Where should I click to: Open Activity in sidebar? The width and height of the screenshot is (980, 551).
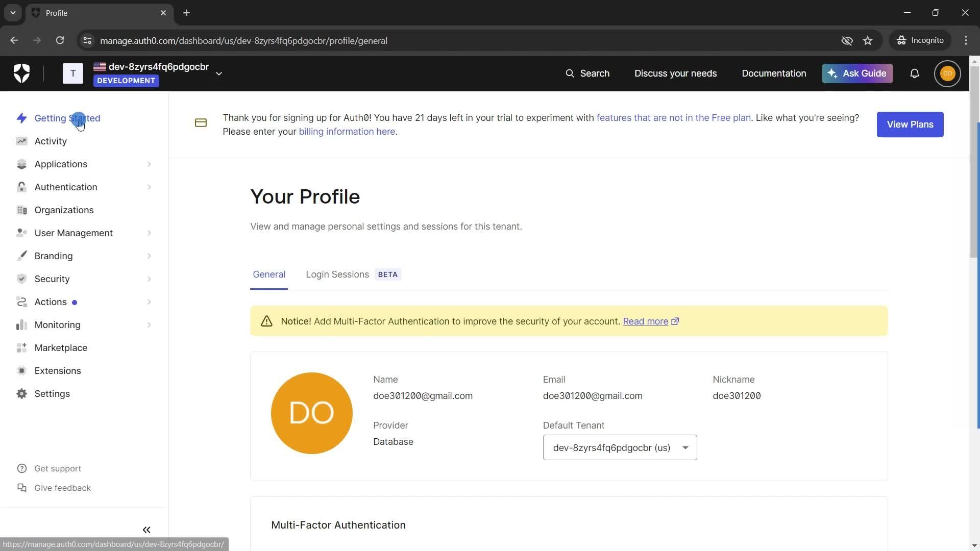[51, 141]
